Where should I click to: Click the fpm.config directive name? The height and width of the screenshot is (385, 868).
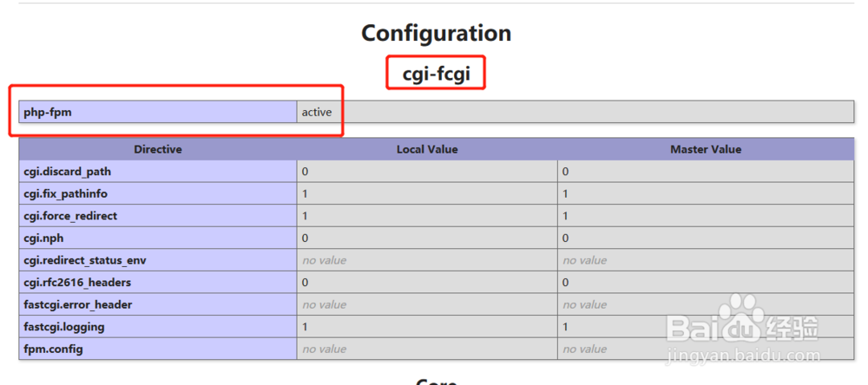[x=53, y=349]
